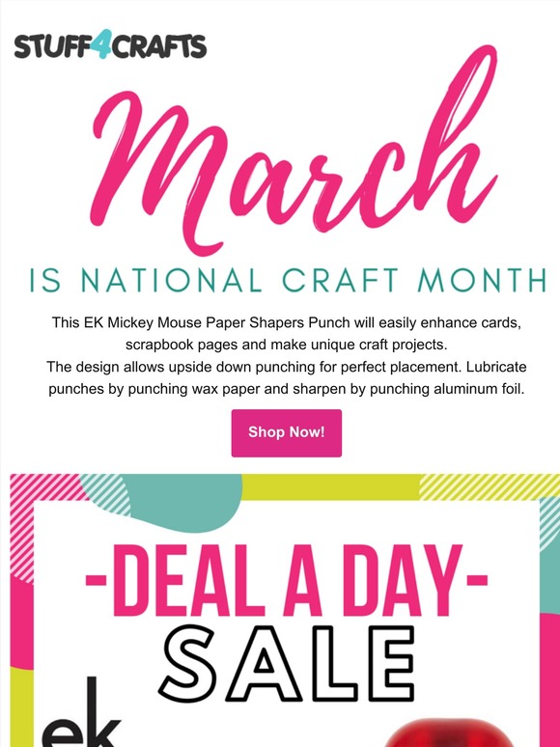Click the solid yellow-green bar atop banner
The height and width of the screenshot is (747, 560).
(x=331, y=486)
